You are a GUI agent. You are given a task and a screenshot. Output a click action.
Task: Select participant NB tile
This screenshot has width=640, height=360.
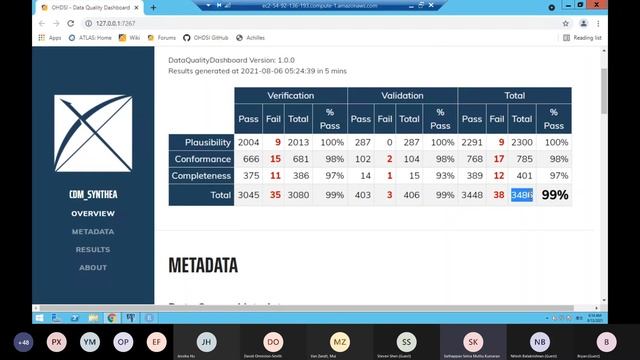click(x=540, y=342)
